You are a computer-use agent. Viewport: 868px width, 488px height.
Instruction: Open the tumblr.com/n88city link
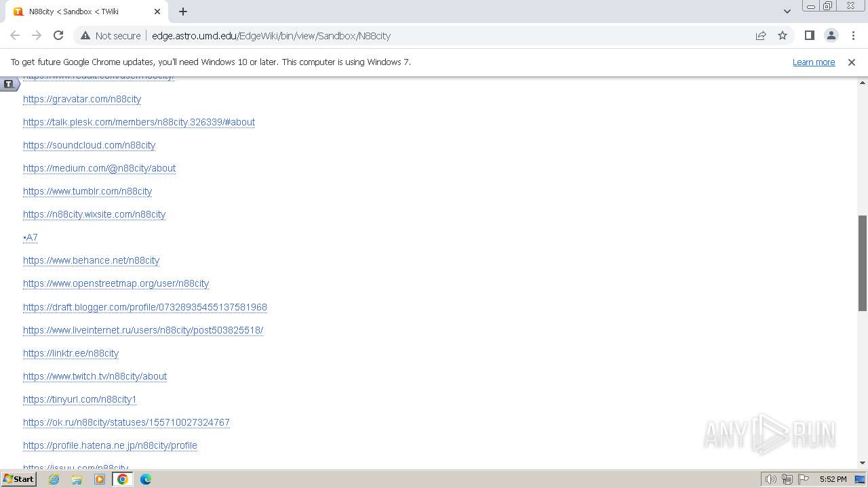point(87,191)
